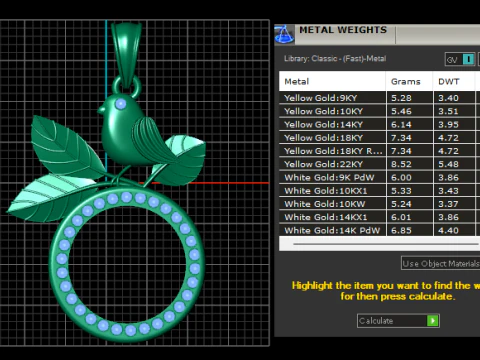Click the bird body in viewport
The image size is (480, 360).
pos(123,133)
